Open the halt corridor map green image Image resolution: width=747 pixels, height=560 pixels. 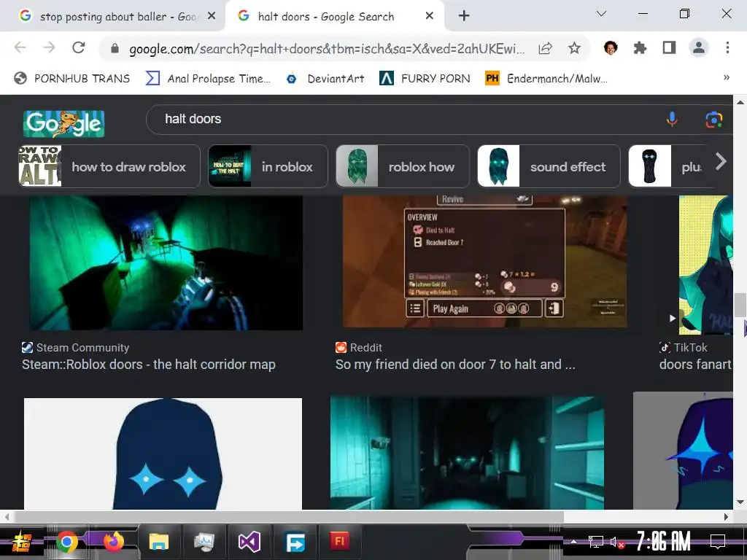coord(166,262)
